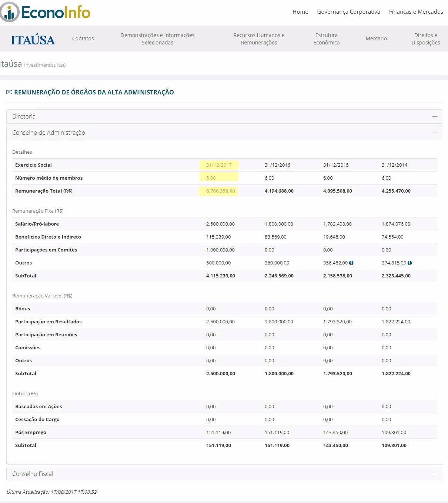This screenshot has width=448, height=503.
Task: Click Remuneração de Órgãos da Alta Administração heading
Action: [94, 92]
